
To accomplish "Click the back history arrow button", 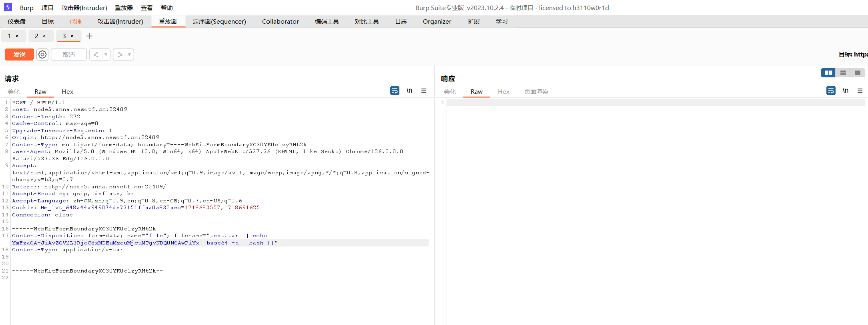I will 96,55.
